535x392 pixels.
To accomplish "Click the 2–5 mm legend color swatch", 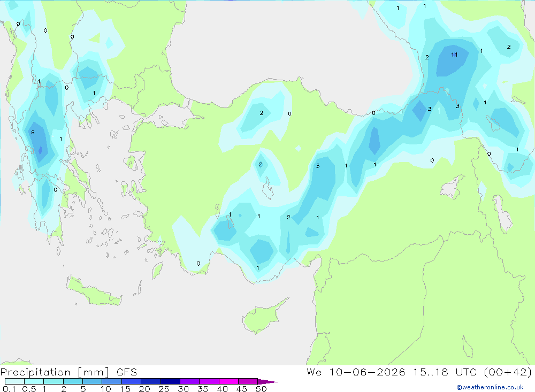I will [x=73, y=381].
